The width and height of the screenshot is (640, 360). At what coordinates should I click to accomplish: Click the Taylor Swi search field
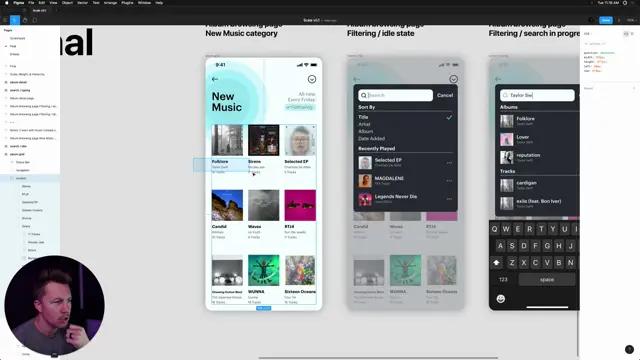pos(537,95)
